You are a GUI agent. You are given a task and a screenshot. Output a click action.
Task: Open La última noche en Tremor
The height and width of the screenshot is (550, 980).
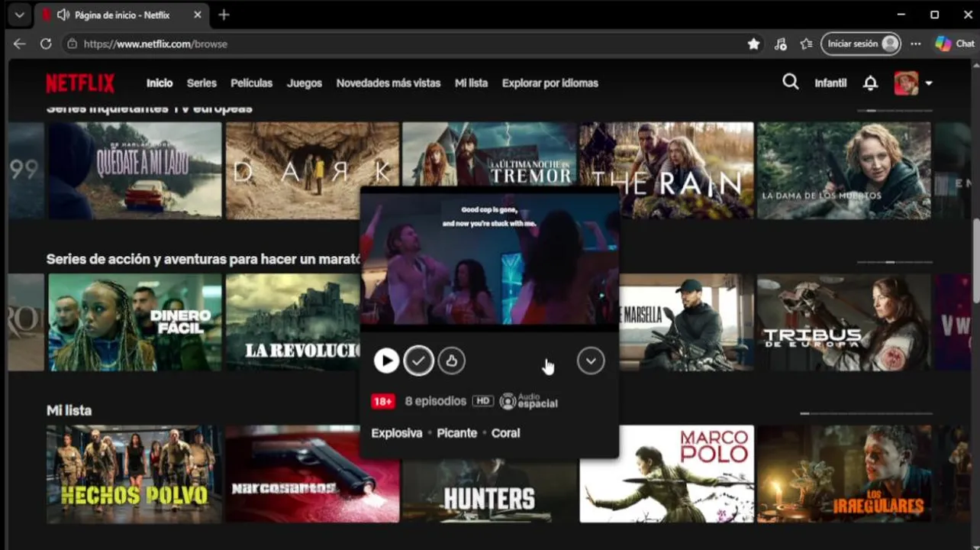(489, 155)
